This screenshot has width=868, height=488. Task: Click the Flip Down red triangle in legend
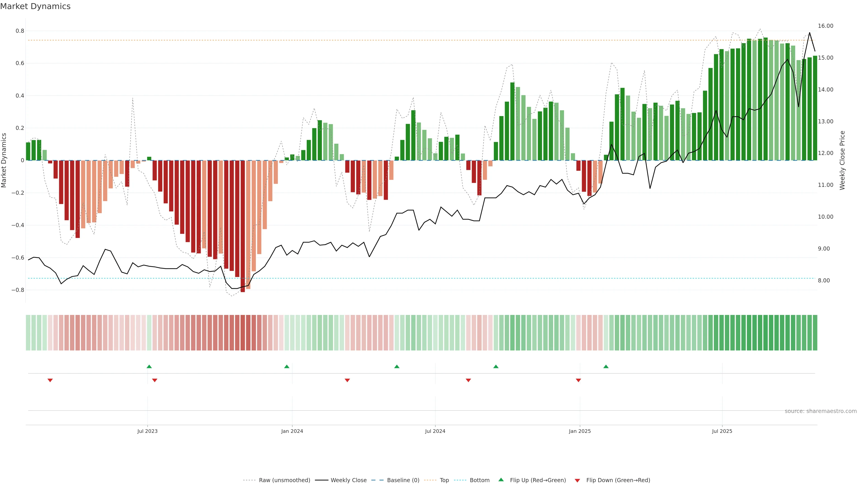[577, 480]
